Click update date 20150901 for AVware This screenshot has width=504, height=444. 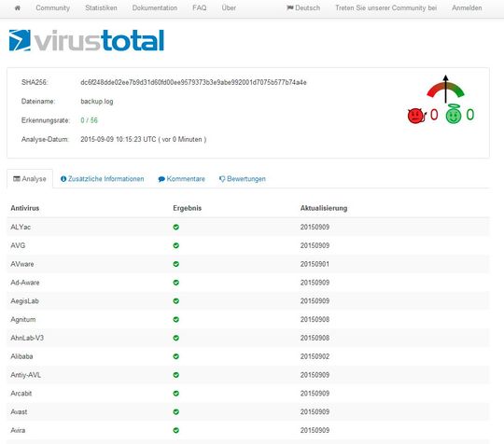tap(315, 264)
